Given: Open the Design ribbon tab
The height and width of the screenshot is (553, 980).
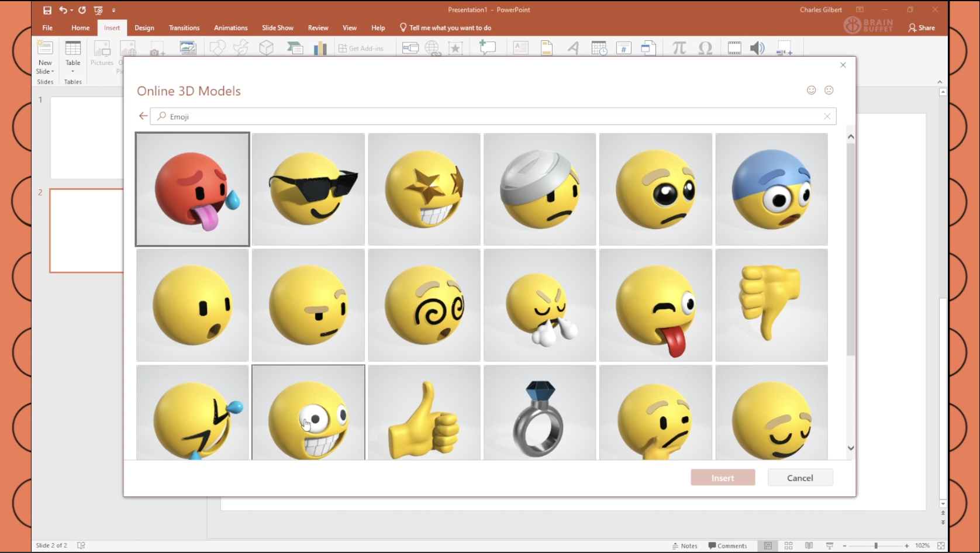Looking at the screenshot, I should pos(144,27).
